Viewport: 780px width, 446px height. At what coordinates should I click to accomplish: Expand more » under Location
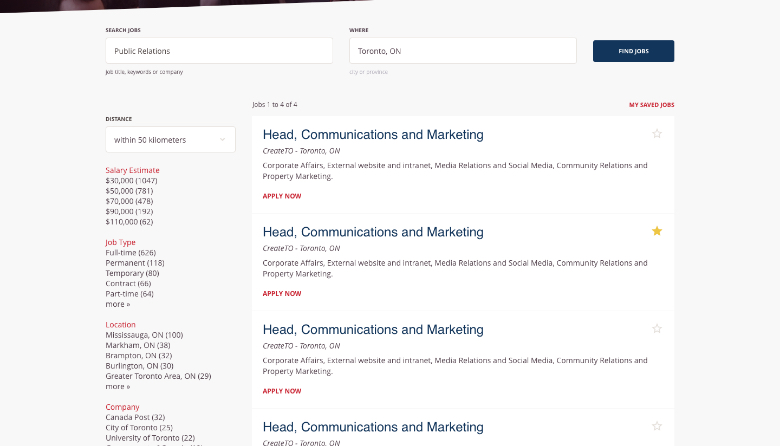coord(118,386)
